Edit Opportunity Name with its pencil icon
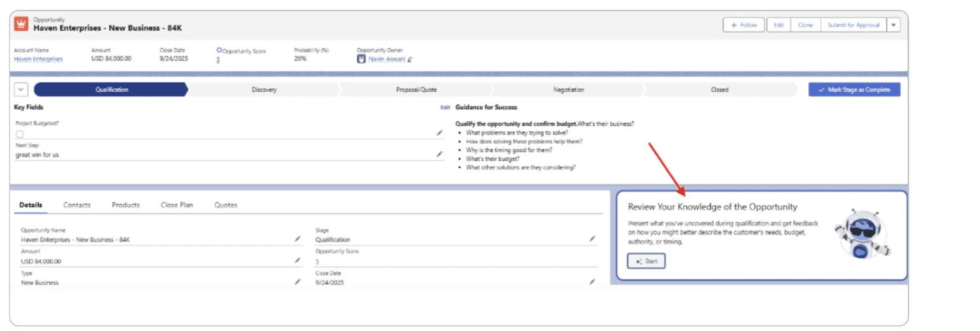 298,239
